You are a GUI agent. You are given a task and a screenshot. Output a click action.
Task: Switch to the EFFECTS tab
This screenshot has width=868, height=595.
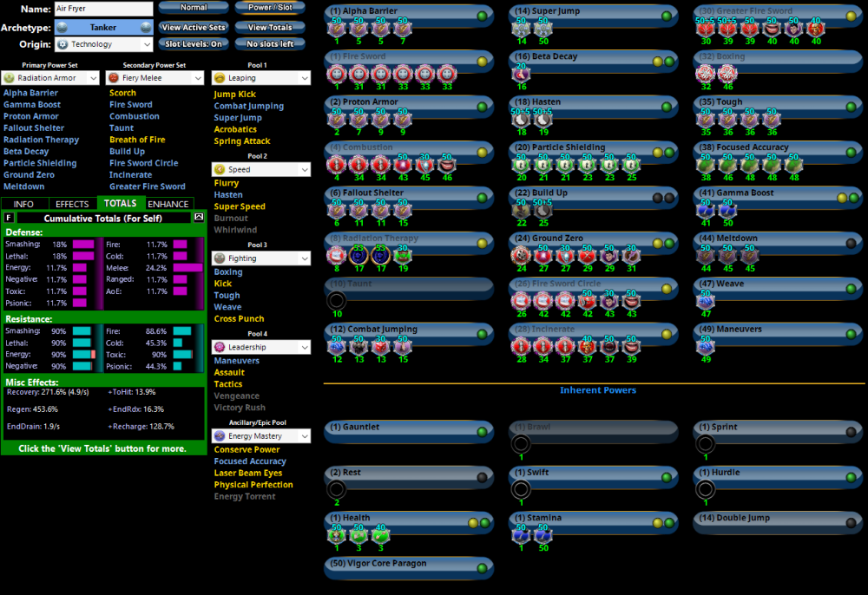(72, 205)
